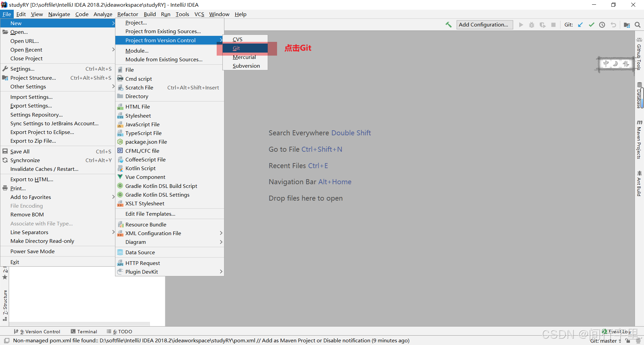Click Run with Coverage icon
This screenshot has width=644, height=345.
point(543,25)
